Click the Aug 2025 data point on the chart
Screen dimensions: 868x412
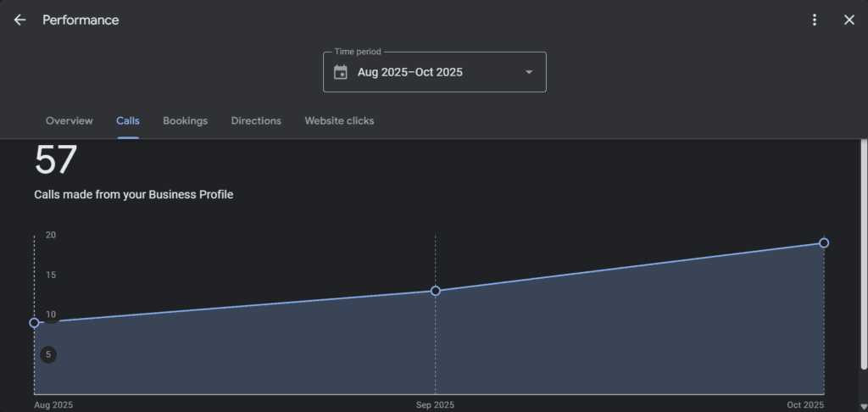(35, 322)
